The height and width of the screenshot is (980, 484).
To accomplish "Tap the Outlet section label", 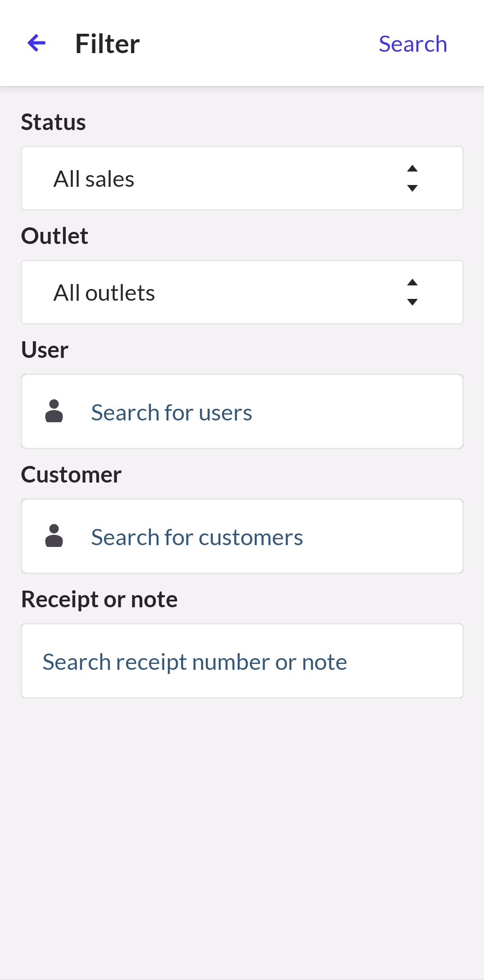I will tap(54, 236).
